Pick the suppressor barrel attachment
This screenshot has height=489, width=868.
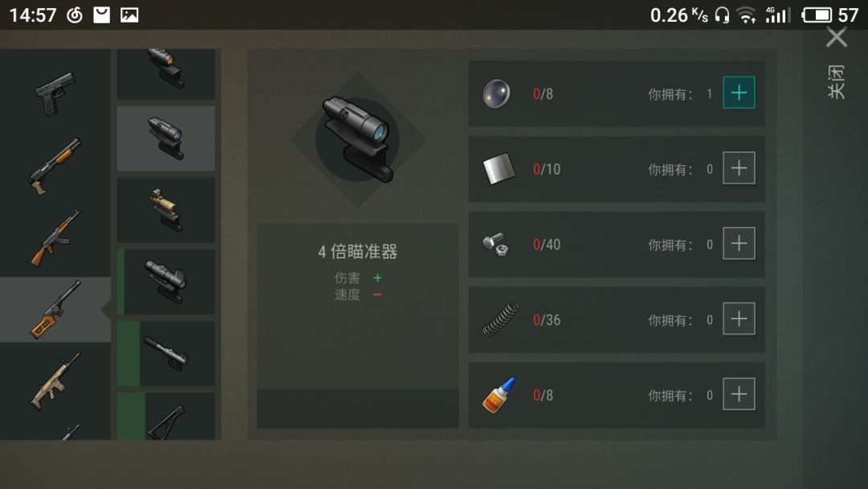point(166,353)
